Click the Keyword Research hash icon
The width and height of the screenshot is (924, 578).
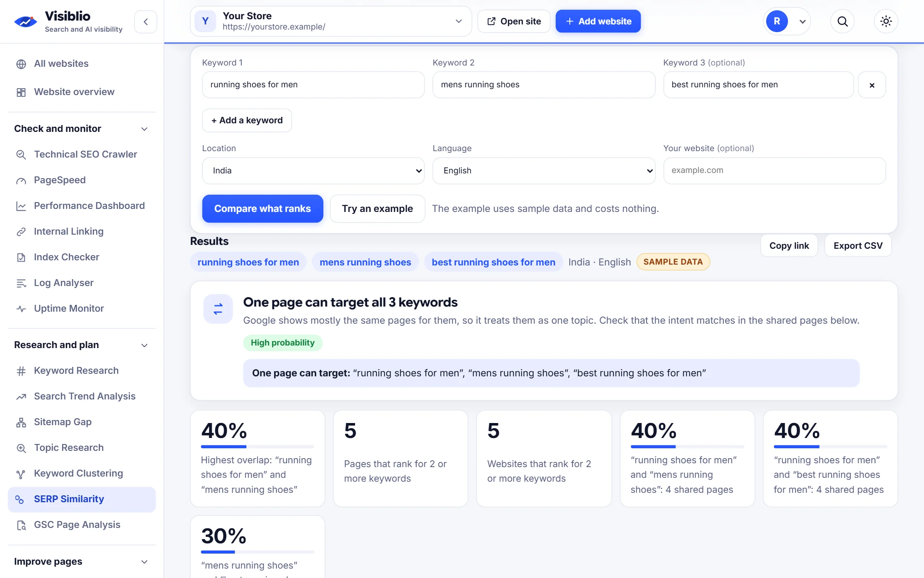(x=21, y=371)
